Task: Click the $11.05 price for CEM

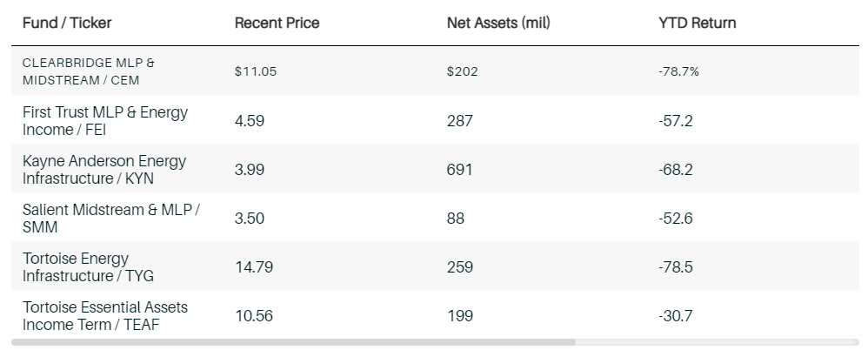Action: 256,71
